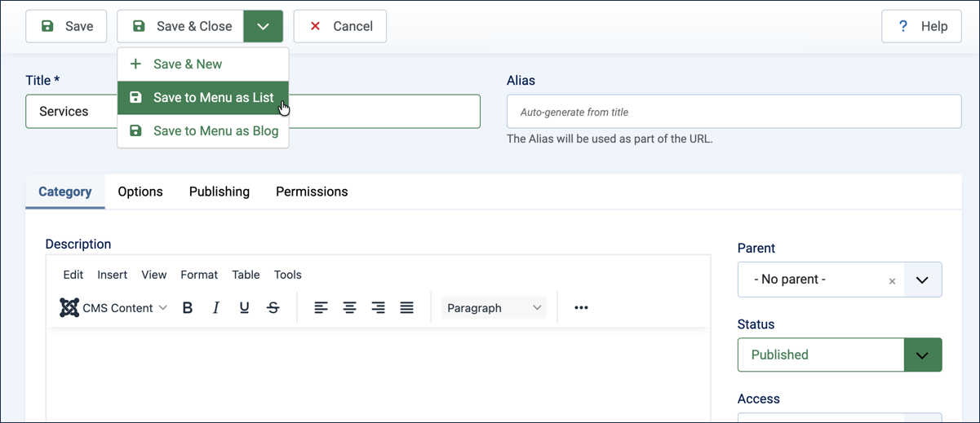Screen dimensions: 980x423
Task: Toggle underline formatting
Action: point(245,308)
